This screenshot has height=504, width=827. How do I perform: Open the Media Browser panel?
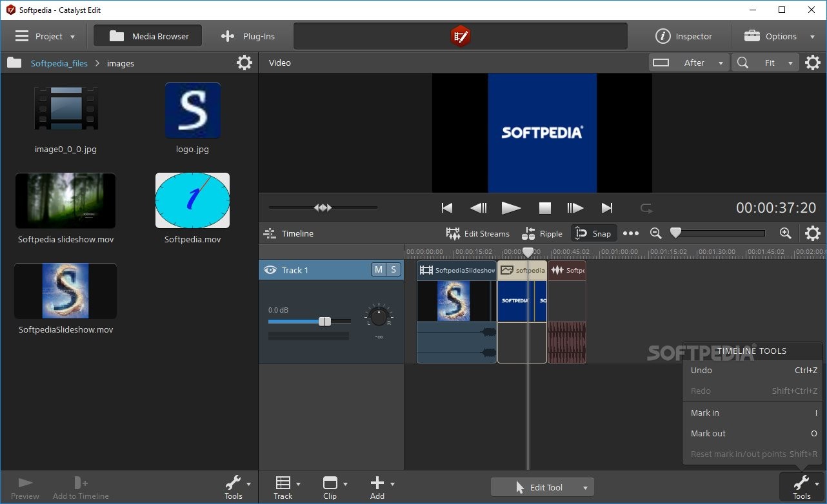[x=148, y=36]
